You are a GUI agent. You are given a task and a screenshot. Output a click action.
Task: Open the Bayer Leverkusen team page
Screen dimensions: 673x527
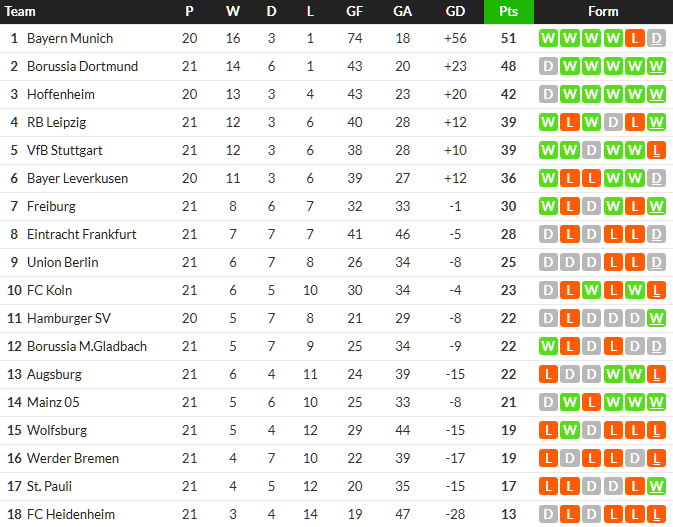[x=77, y=179]
